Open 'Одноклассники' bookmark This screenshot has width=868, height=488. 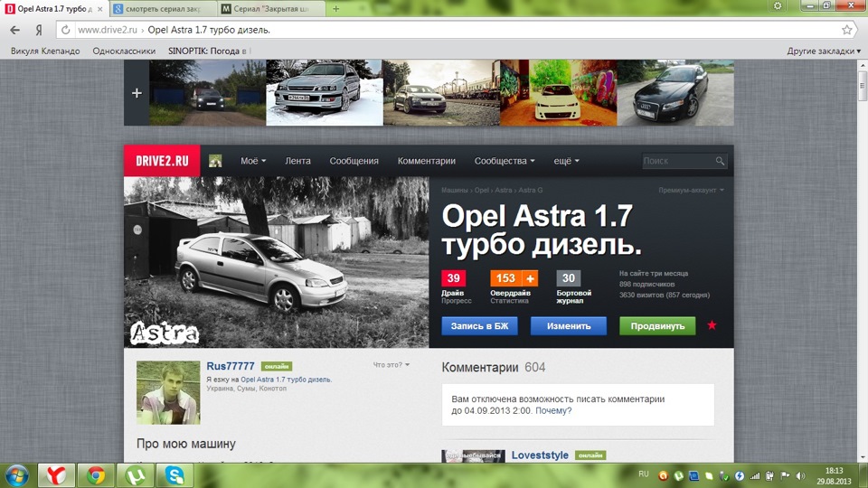point(124,51)
